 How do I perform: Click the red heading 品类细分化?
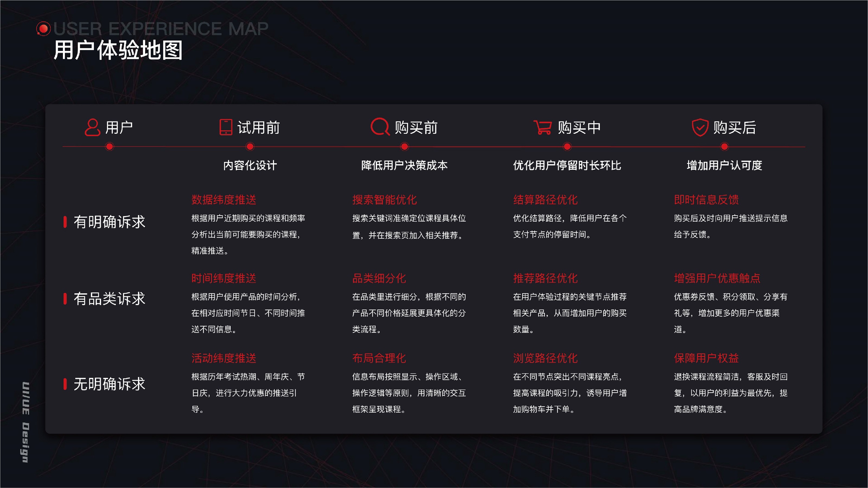(379, 278)
